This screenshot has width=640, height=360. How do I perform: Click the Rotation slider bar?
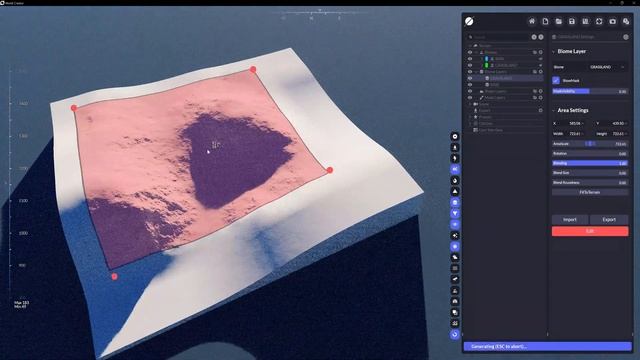590,153
